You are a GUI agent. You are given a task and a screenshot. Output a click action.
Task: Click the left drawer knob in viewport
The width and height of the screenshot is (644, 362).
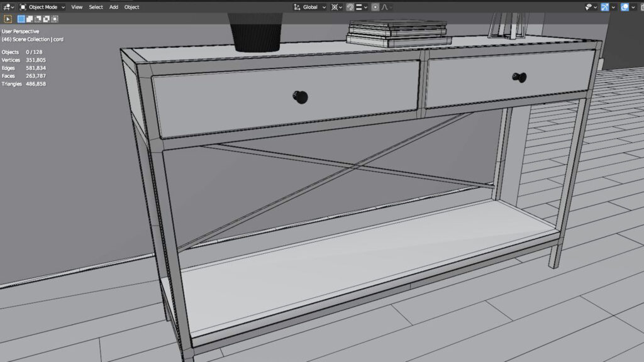[300, 97]
